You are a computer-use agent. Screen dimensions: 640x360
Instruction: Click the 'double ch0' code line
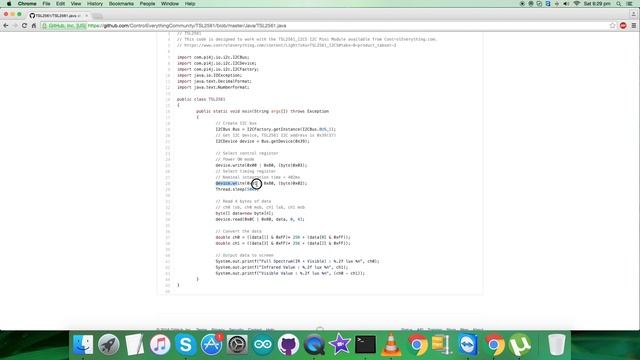tap(283, 238)
